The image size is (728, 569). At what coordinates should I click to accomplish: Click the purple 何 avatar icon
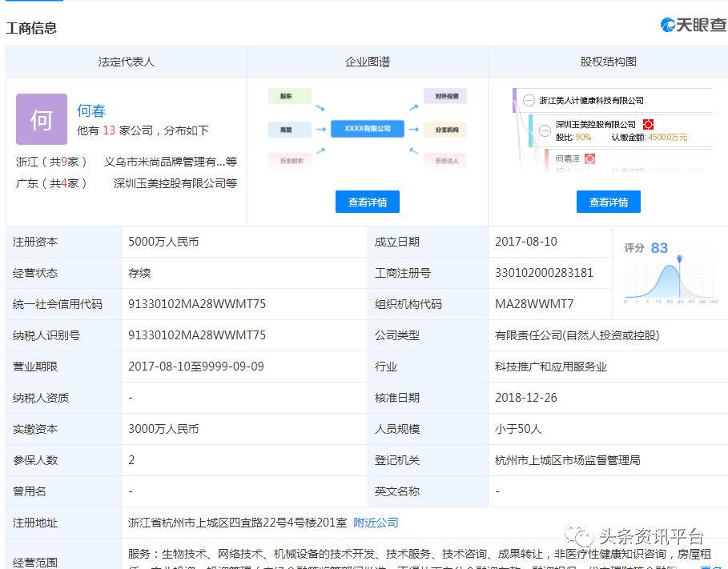pyautogui.click(x=42, y=119)
